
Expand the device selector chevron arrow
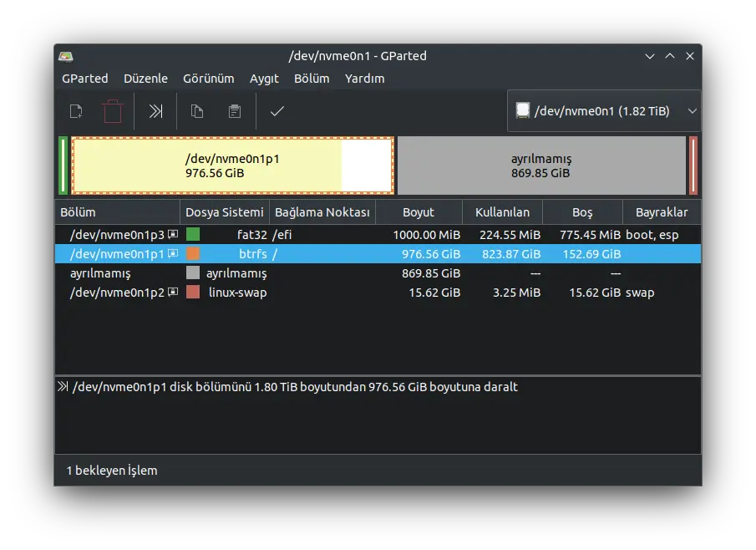tap(692, 111)
